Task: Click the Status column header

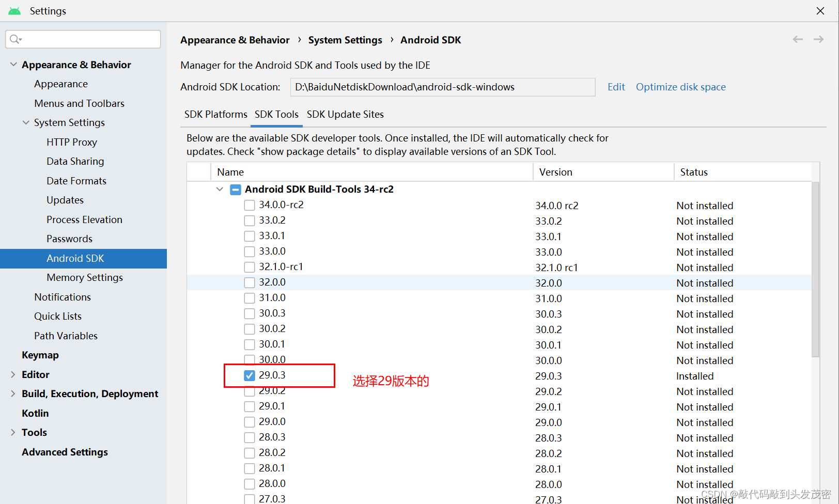Action: (x=743, y=172)
